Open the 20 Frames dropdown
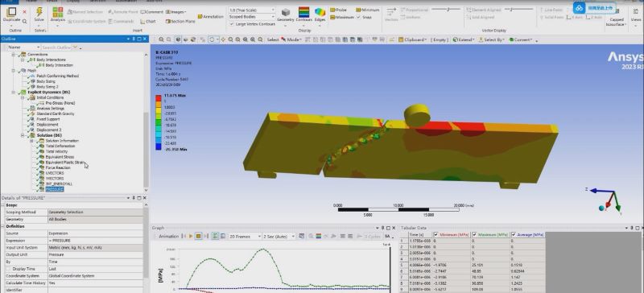This screenshot has width=644, height=293. [x=246, y=237]
